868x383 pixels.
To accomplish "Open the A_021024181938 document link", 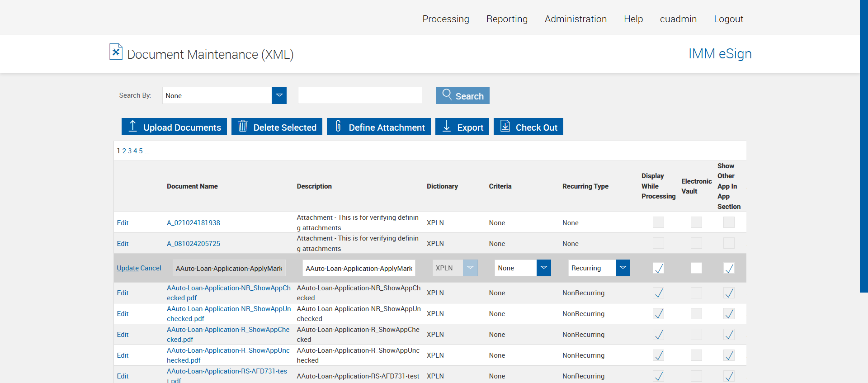I will [x=193, y=223].
